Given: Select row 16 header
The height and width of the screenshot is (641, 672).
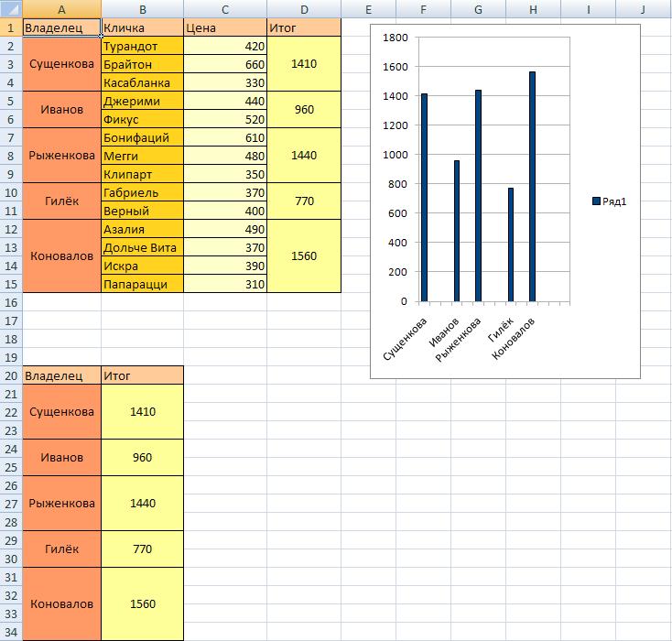Looking at the screenshot, I should (x=11, y=302).
